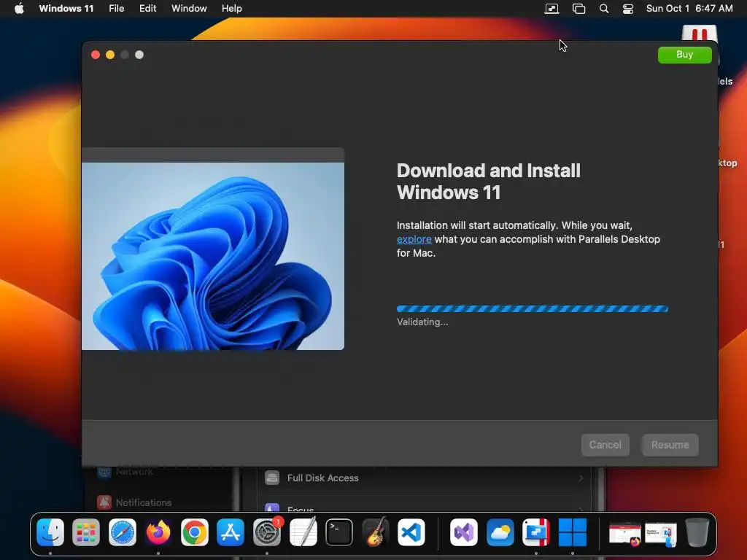This screenshot has width=747, height=560.
Task: Open Parallels Desktop from the Dock
Action: 536,532
